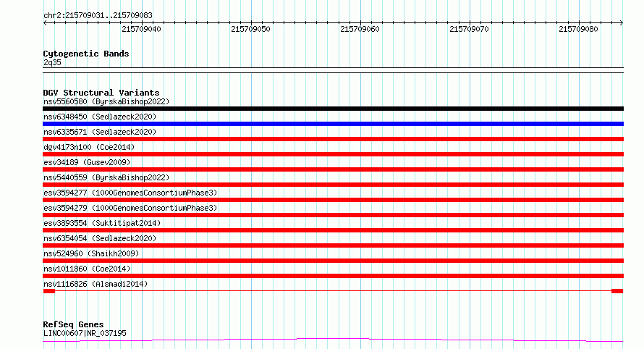This screenshot has height=349, width=644.
Task: Click the red bar under esv34189
Action: 333,169
